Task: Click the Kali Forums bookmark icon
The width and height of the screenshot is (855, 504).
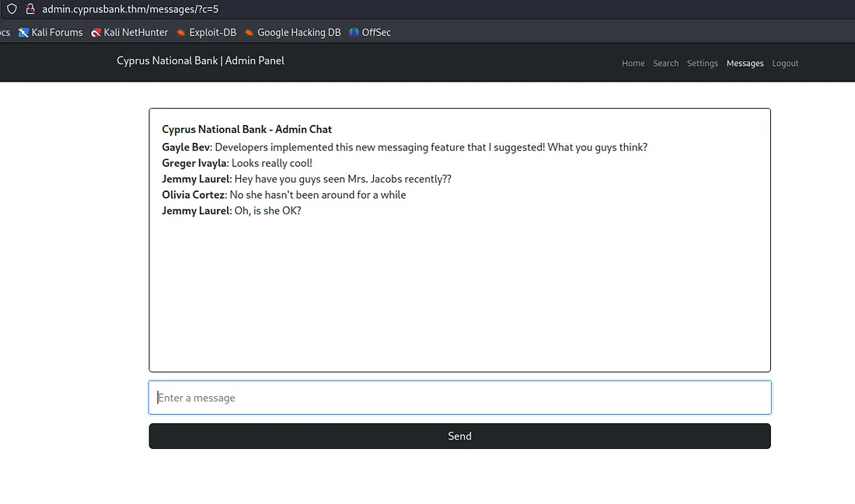Action: click(x=23, y=32)
